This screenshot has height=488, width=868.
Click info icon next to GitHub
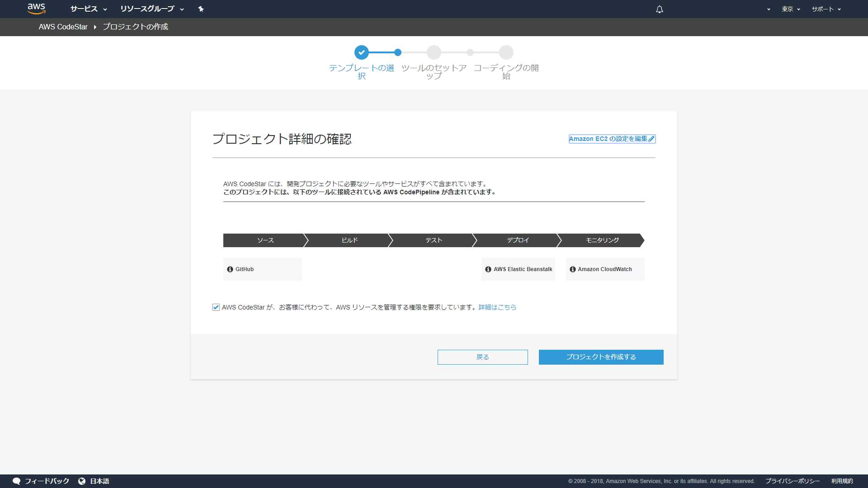(x=230, y=269)
